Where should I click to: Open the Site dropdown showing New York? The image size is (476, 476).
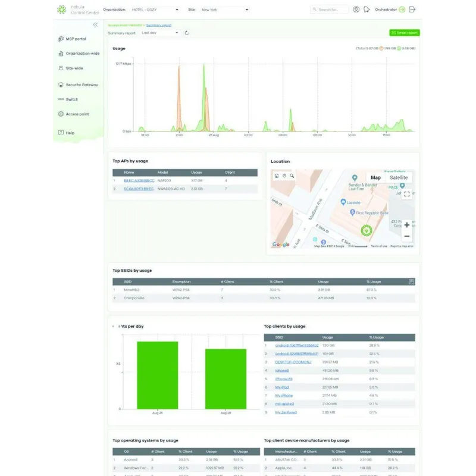225,10
